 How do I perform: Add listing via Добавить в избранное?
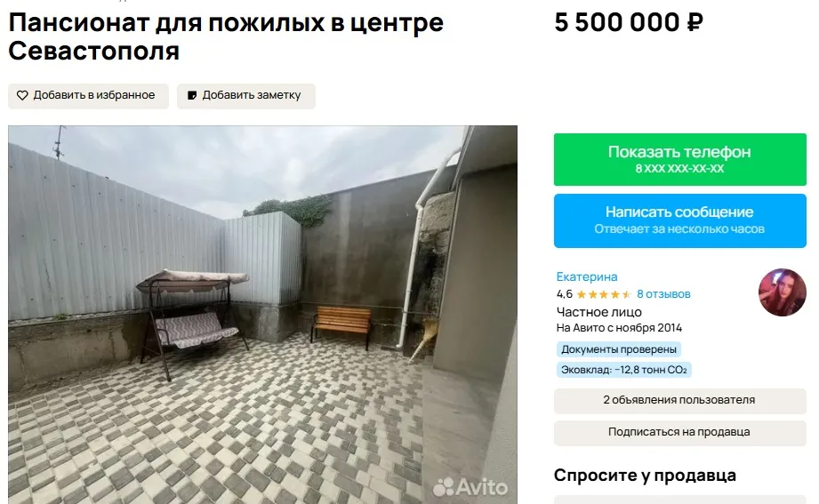point(88,96)
